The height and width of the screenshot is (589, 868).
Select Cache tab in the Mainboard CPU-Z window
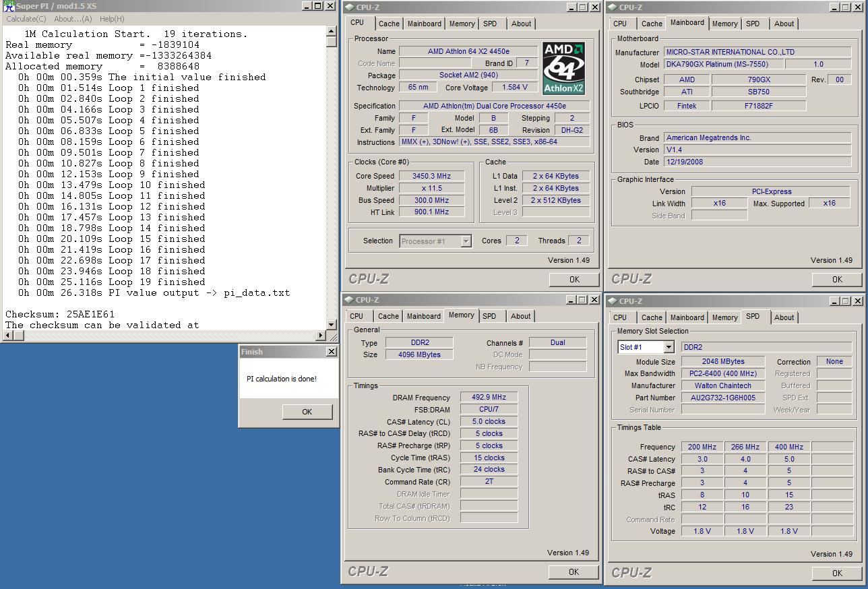tap(652, 24)
